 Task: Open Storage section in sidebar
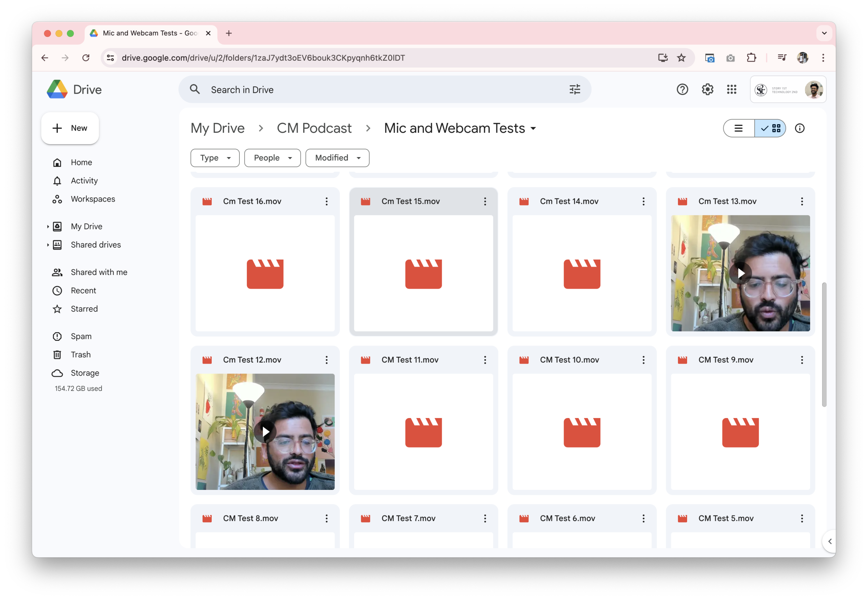pyautogui.click(x=85, y=373)
